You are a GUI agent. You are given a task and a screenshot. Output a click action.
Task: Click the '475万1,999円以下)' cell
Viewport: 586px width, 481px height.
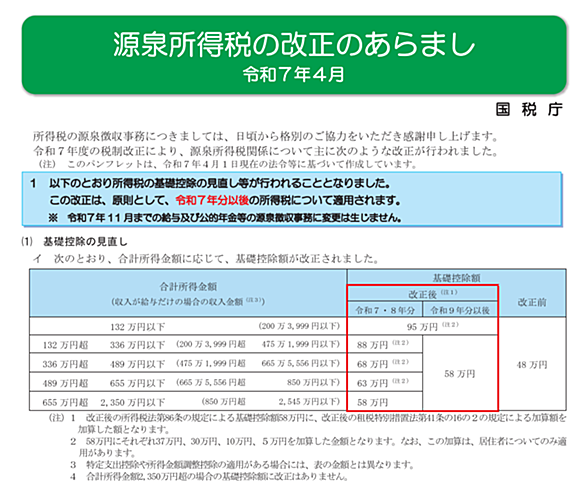[x=301, y=344]
